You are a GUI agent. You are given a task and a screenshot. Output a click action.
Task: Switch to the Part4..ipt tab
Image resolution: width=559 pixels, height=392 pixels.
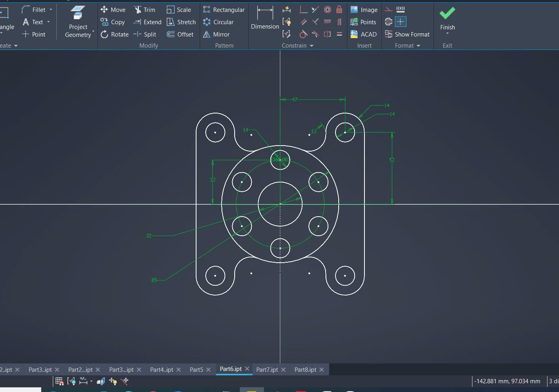(161, 369)
